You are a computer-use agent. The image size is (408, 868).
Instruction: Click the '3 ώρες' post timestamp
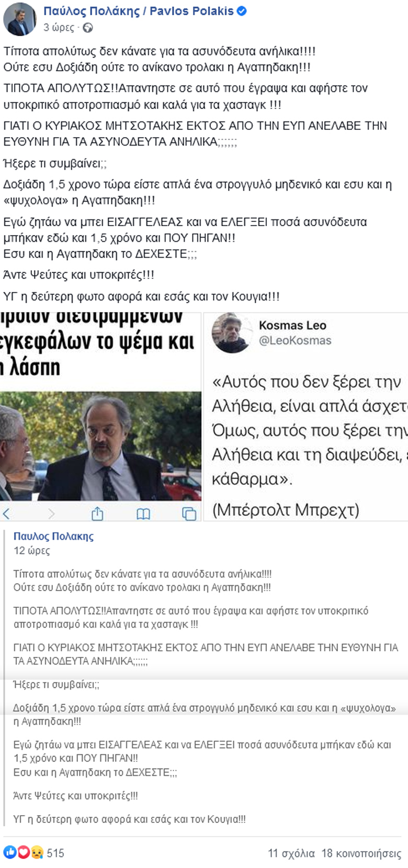coord(59,28)
